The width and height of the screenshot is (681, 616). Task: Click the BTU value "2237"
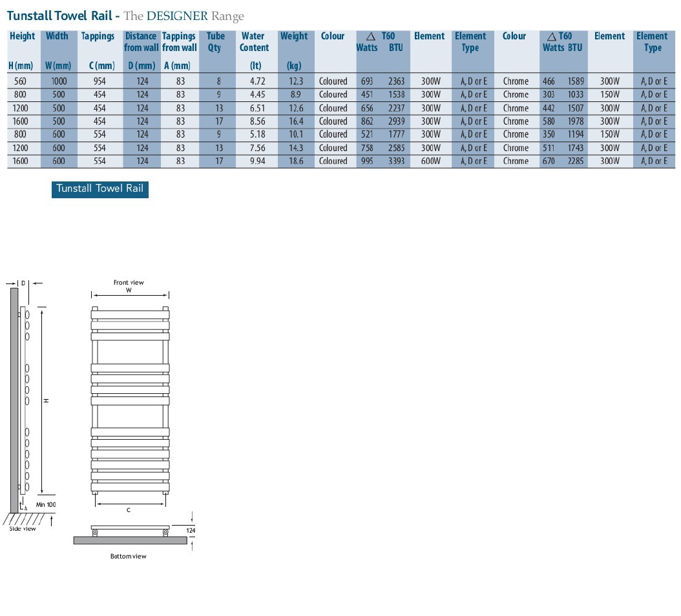click(397, 108)
